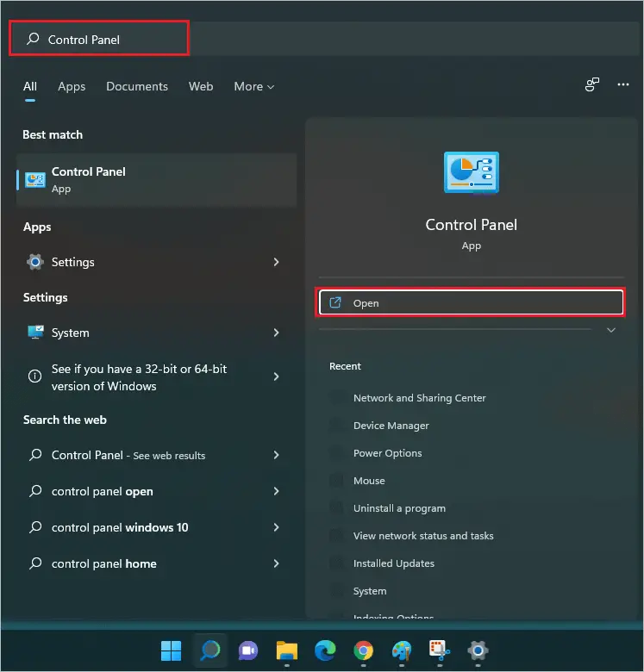Expand the 32-bit or 64-bit result chevron
Screen dimensions: 644x672
point(276,376)
